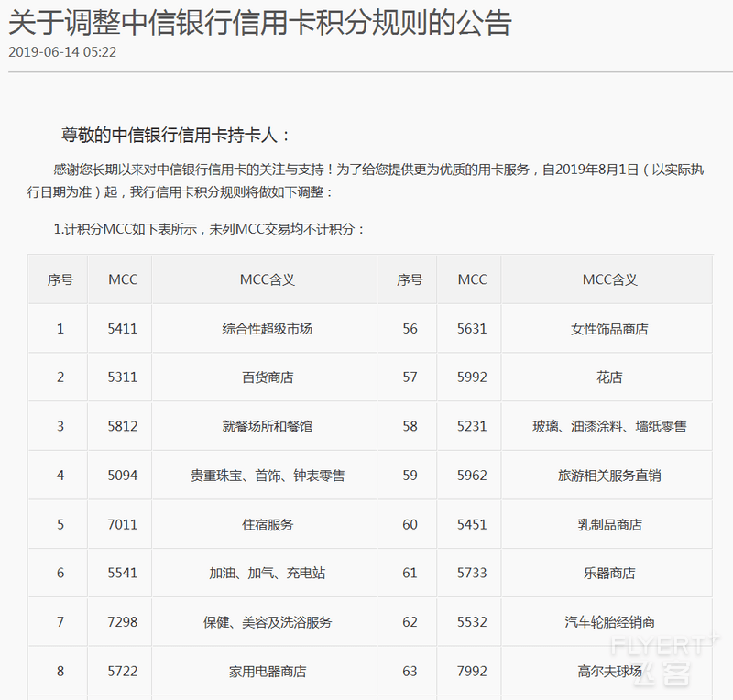Click MCC code 7011
The height and width of the screenshot is (700, 733).
123,525
